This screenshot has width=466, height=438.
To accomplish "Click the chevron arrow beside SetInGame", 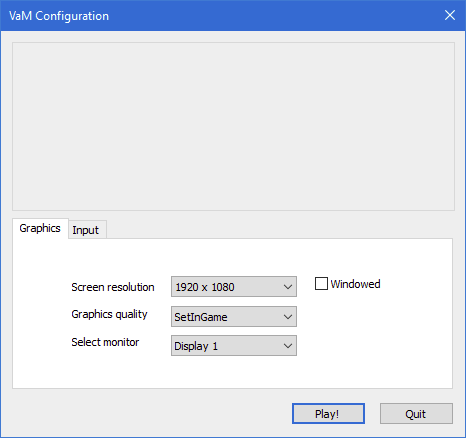I will coord(288,317).
